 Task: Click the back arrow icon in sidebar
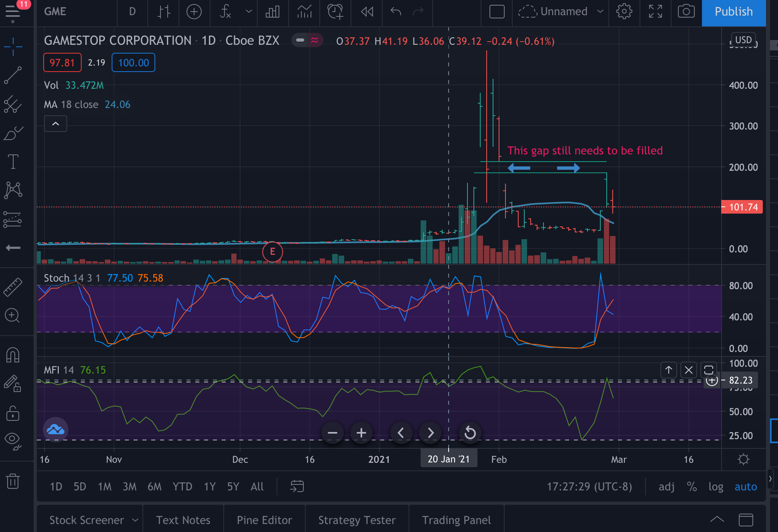[13, 248]
